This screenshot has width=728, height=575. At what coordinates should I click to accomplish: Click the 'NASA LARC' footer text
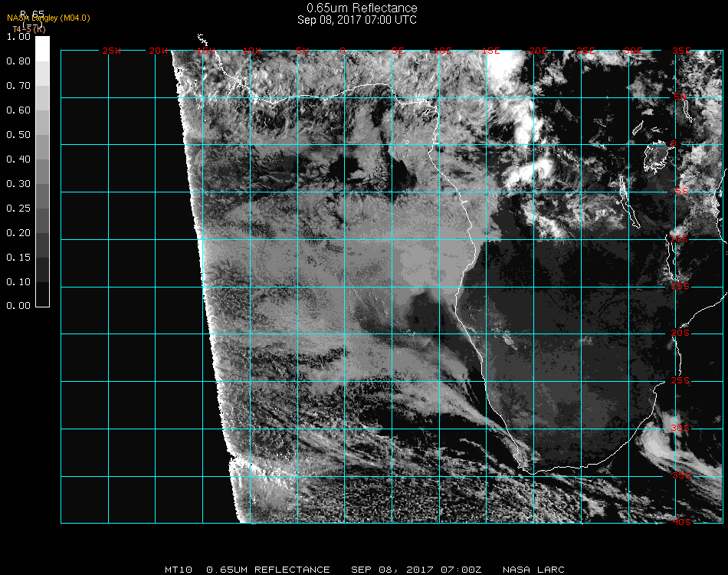533,570
